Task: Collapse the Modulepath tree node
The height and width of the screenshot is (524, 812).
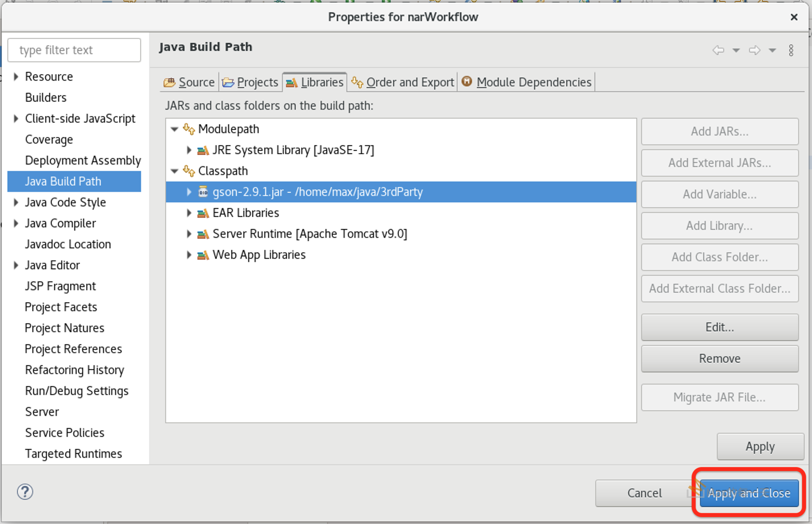Action: (174, 129)
